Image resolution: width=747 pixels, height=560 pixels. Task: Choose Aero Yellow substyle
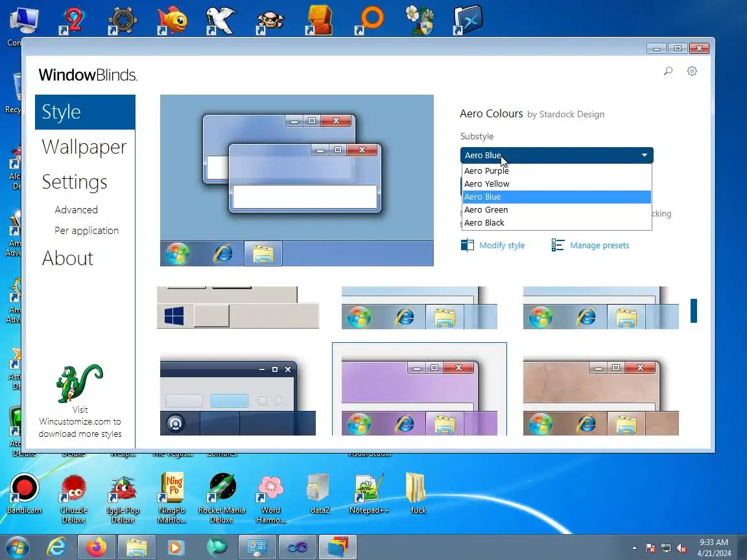tap(556, 183)
